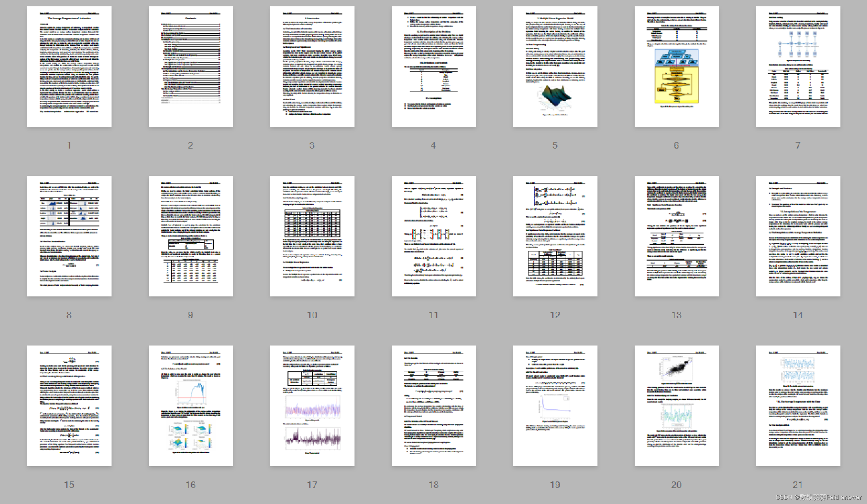Open page 6 with yellow flowchart
The width and height of the screenshot is (867, 504).
pyautogui.click(x=676, y=66)
